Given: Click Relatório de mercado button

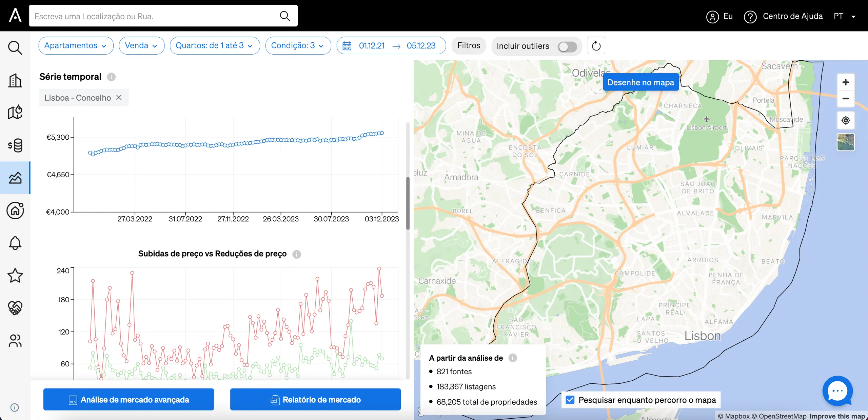Looking at the screenshot, I should (x=315, y=400).
